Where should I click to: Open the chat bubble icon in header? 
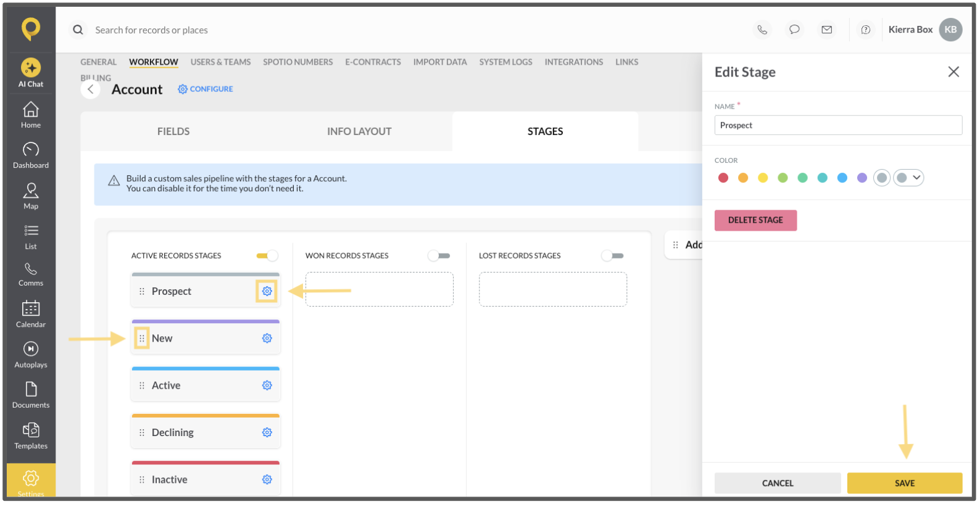click(795, 30)
